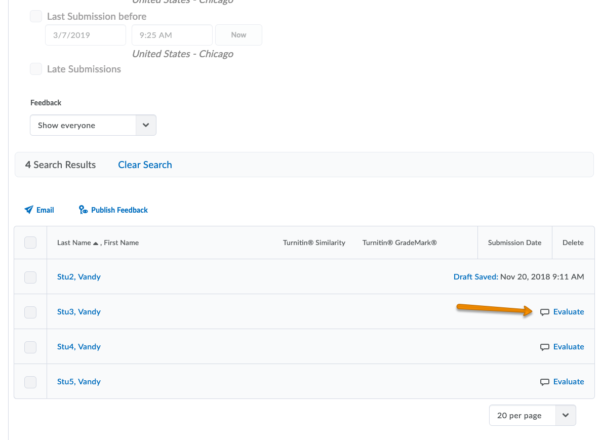Open the Show everyone feedback dropdown
This screenshot has width=600, height=440.
coord(93,125)
